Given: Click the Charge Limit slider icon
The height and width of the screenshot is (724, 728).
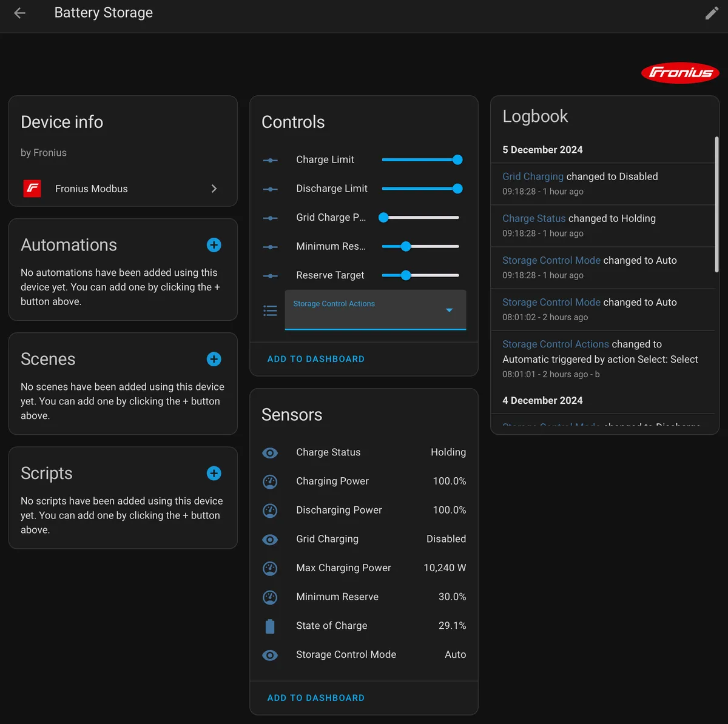Looking at the screenshot, I should (271, 160).
